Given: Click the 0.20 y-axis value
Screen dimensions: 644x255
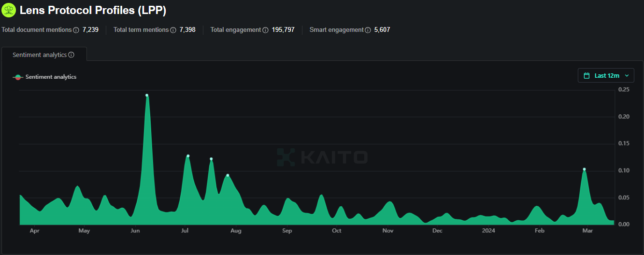Looking at the screenshot, I should coord(624,117).
